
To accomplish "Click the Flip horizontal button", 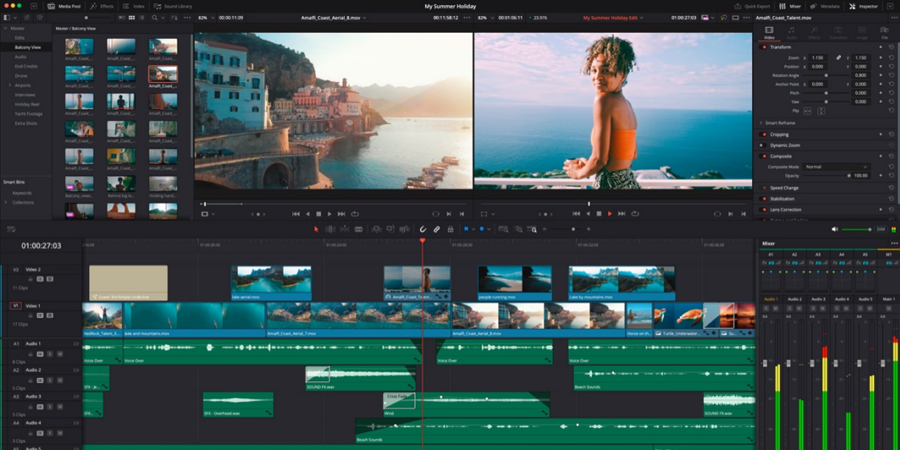I will [808, 111].
